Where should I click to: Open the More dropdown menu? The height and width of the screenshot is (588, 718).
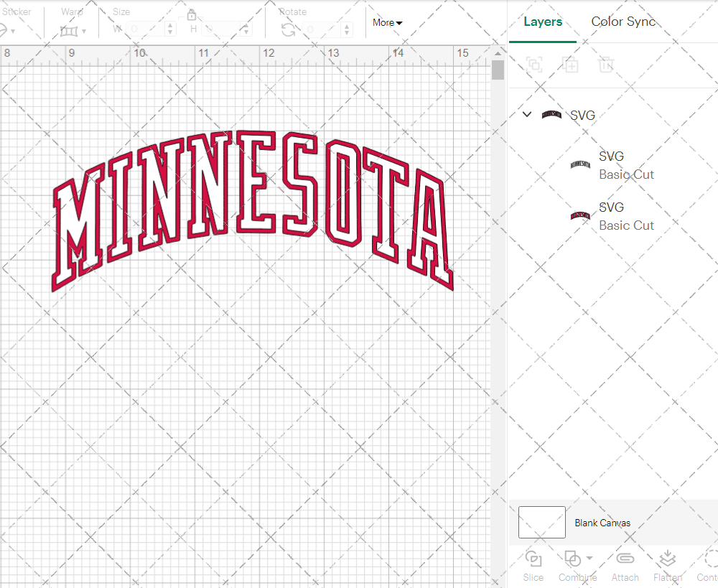click(x=387, y=22)
